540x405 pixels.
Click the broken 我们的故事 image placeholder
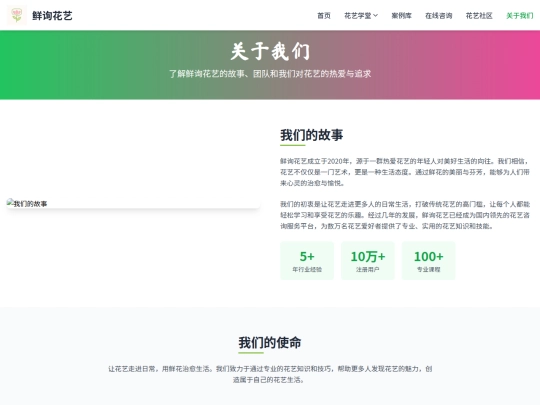(133, 204)
